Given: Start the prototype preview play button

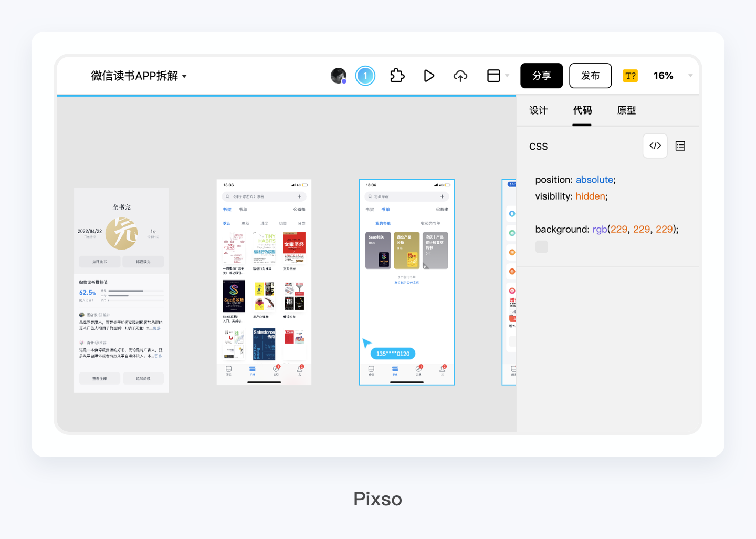Looking at the screenshot, I should point(429,76).
